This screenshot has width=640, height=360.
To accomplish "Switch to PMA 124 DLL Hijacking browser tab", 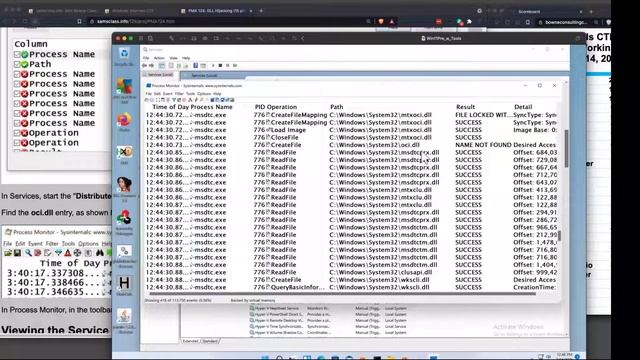I will pos(216,11).
